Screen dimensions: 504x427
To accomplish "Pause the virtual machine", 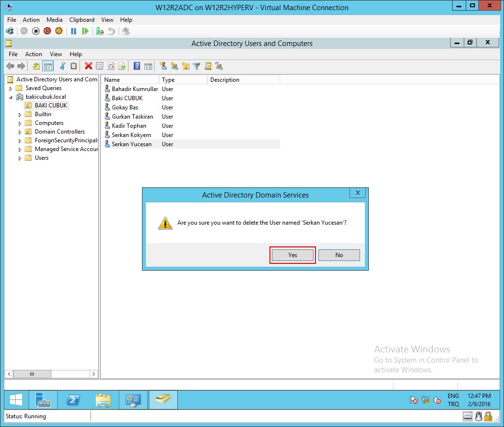I will point(74,31).
